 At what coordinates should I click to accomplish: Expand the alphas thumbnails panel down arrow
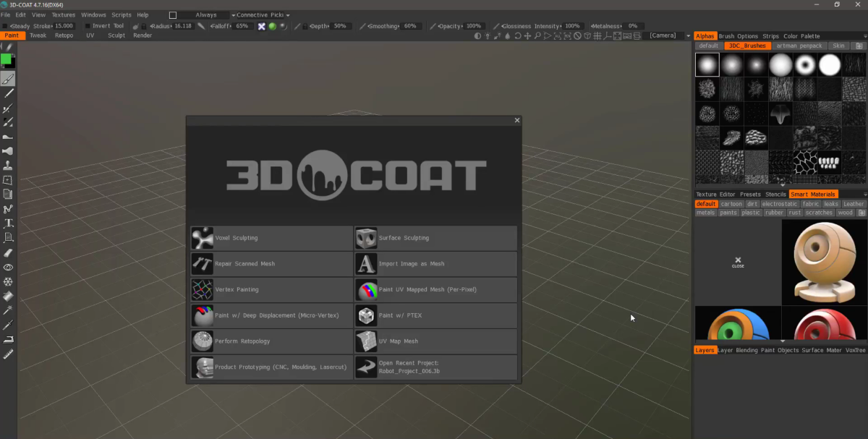click(782, 184)
